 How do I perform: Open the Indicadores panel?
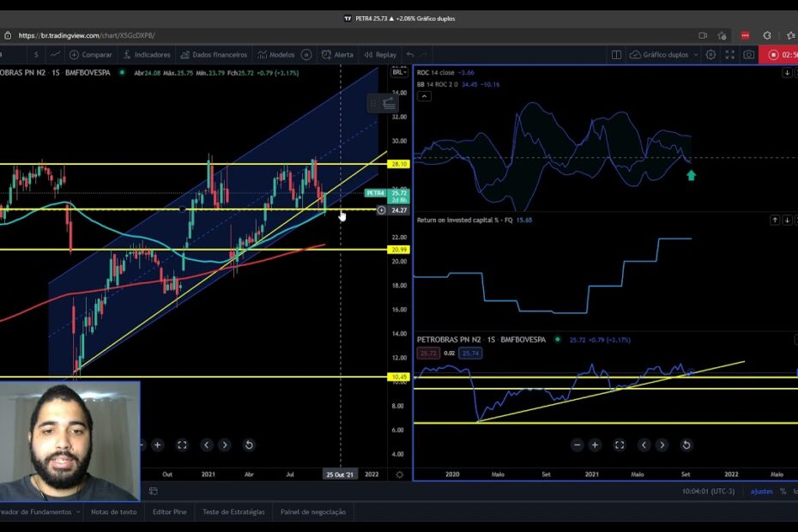147,54
